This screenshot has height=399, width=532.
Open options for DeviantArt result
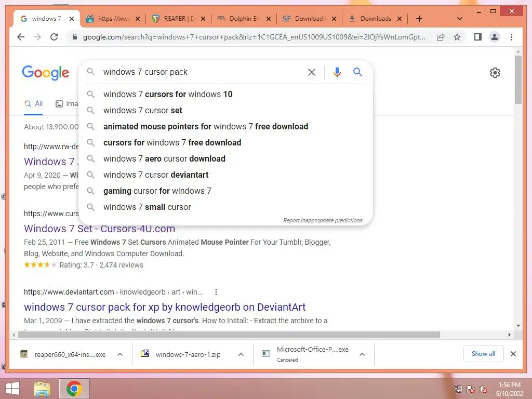click(x=216, y=292)
